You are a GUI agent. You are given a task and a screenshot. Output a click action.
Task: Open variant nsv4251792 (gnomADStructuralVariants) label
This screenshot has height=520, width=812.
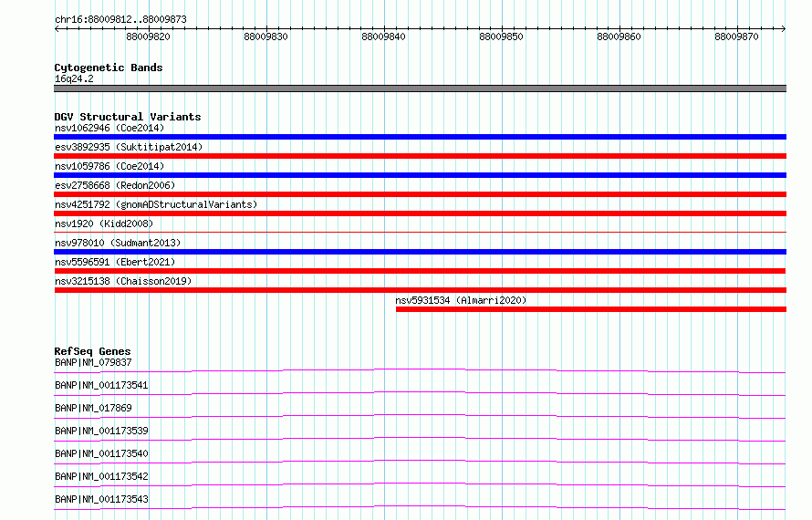(156, 204)
